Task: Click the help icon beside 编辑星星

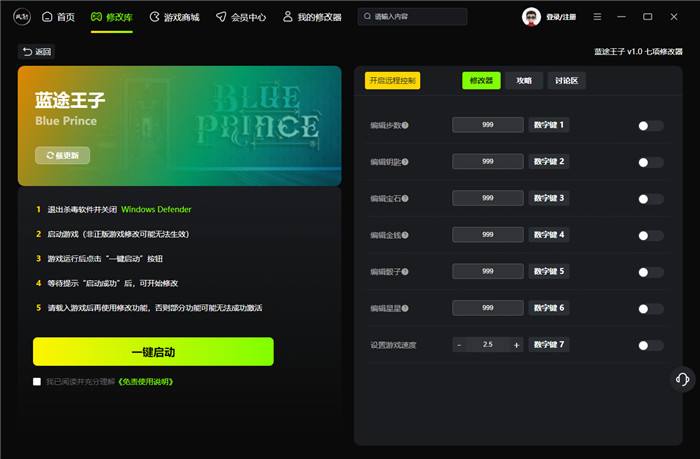Action: pos(405,309)
